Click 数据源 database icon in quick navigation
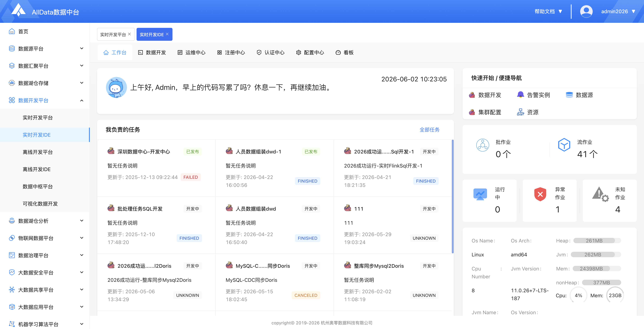This screenshot has height=329, width=644. tap(569, 95)
